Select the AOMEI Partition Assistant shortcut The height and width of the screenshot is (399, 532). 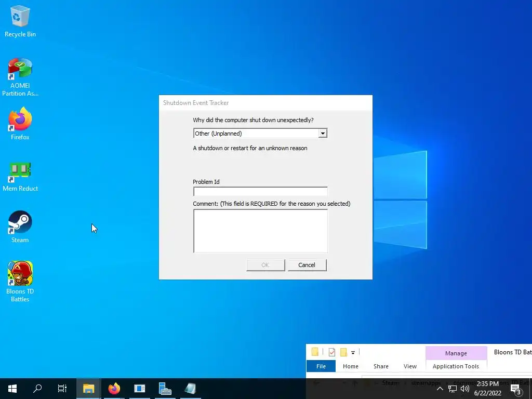(x=20, y=77)
